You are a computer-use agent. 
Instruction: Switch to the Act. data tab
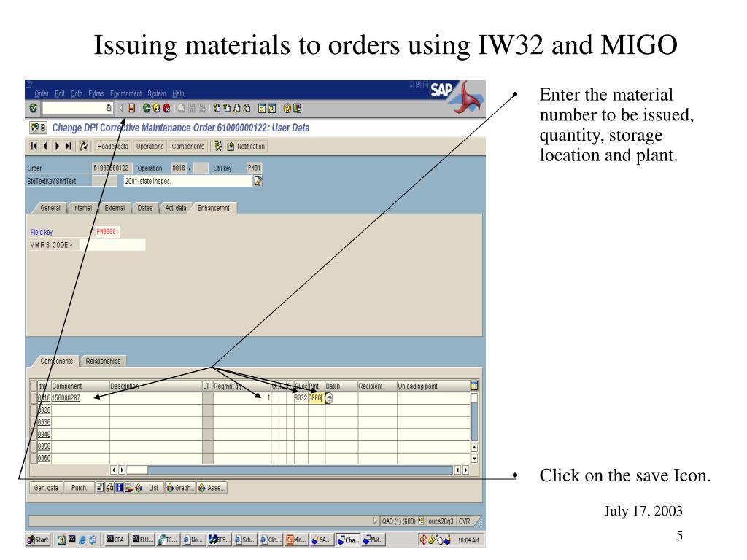pyautogui.click(x=175, y=208)
